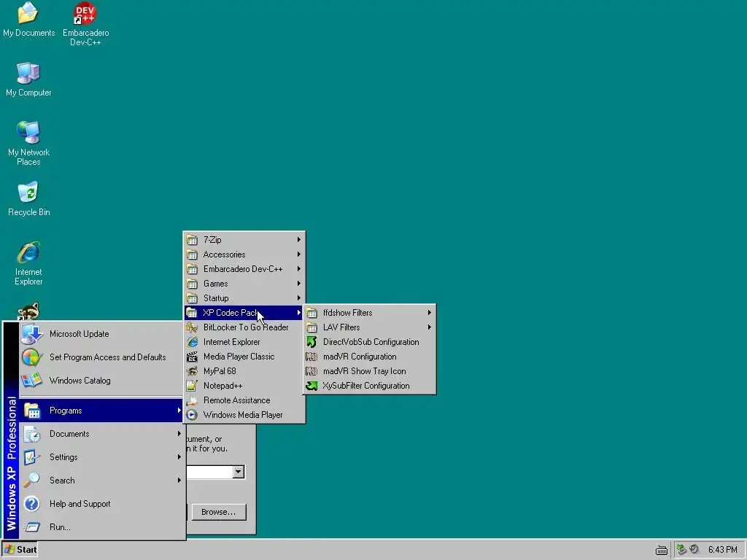The height and width of the screenshot is (560, 747).
Task: Expand the 7-Zip submenu arrow
Action: pyautogui.click(x=298, y=239)
